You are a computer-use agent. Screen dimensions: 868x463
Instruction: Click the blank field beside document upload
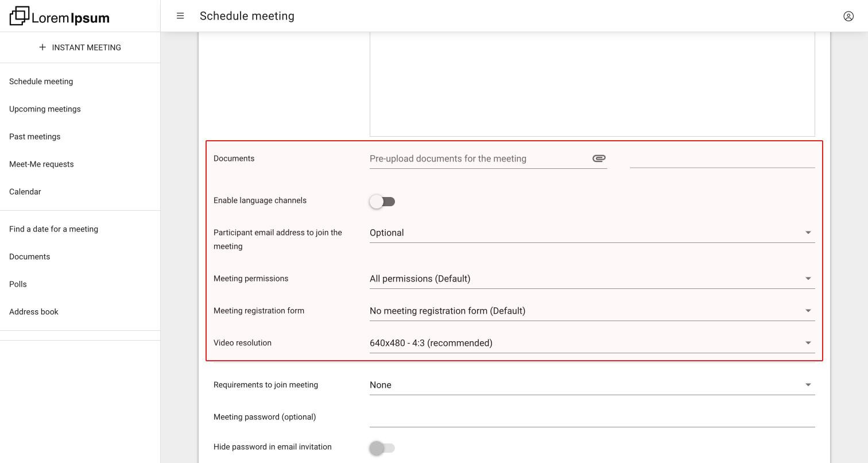[722, 158]
